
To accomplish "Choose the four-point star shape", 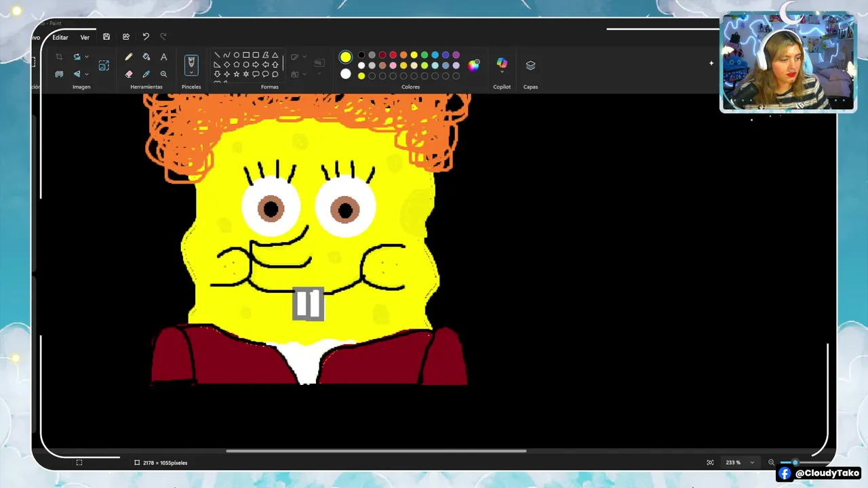I will 226,74.
